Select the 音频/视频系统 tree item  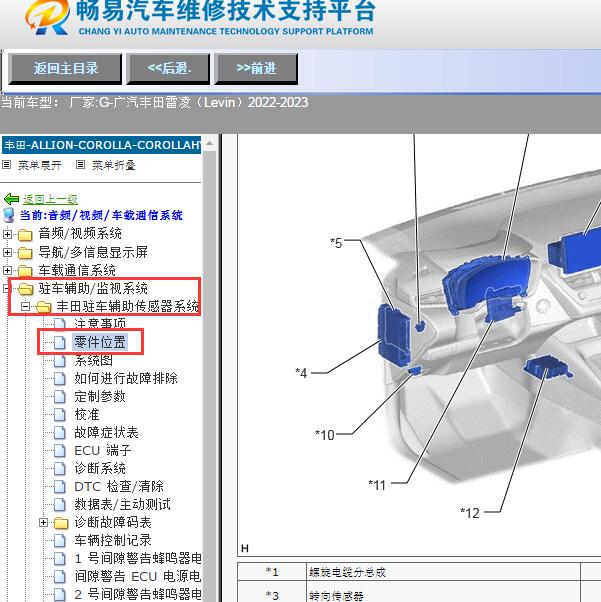tap(80, 233)
